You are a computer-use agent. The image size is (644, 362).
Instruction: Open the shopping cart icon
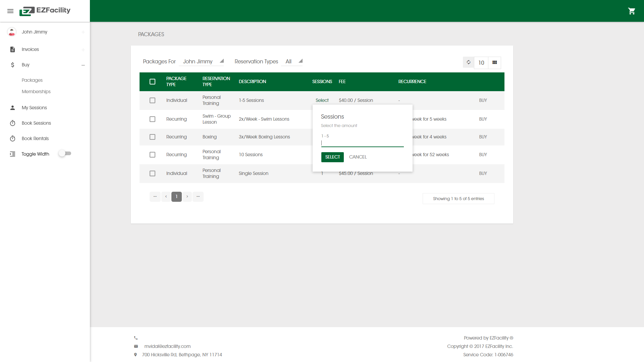tap(632, 11)
